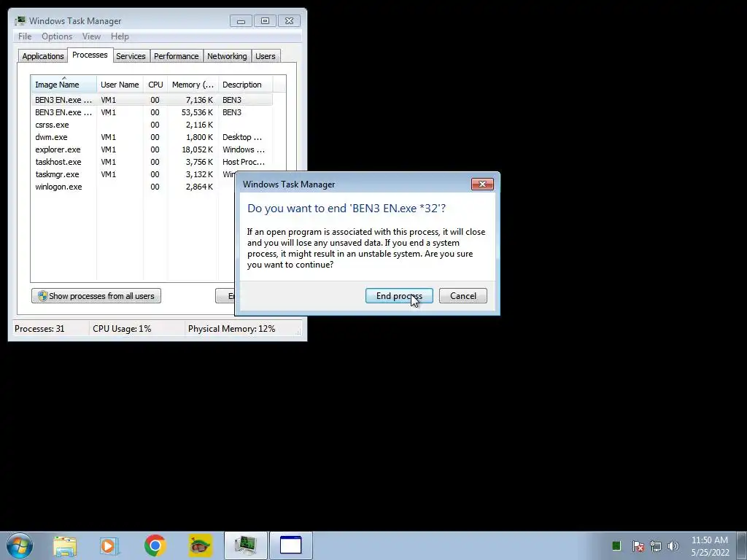Open the Windows Start button
The image size is (747, 560).
tap(20, 545)
